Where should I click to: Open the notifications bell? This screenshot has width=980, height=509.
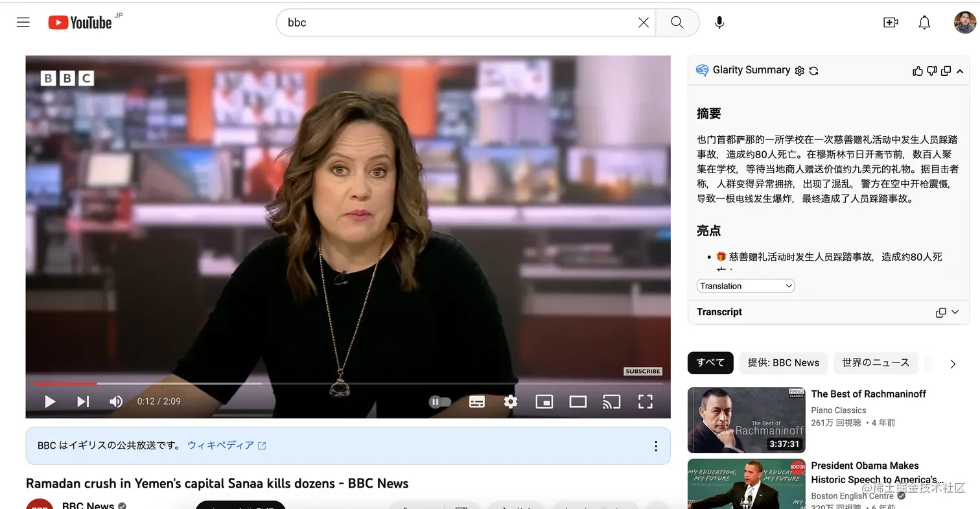pyautogui.click(x=925, y=23)
